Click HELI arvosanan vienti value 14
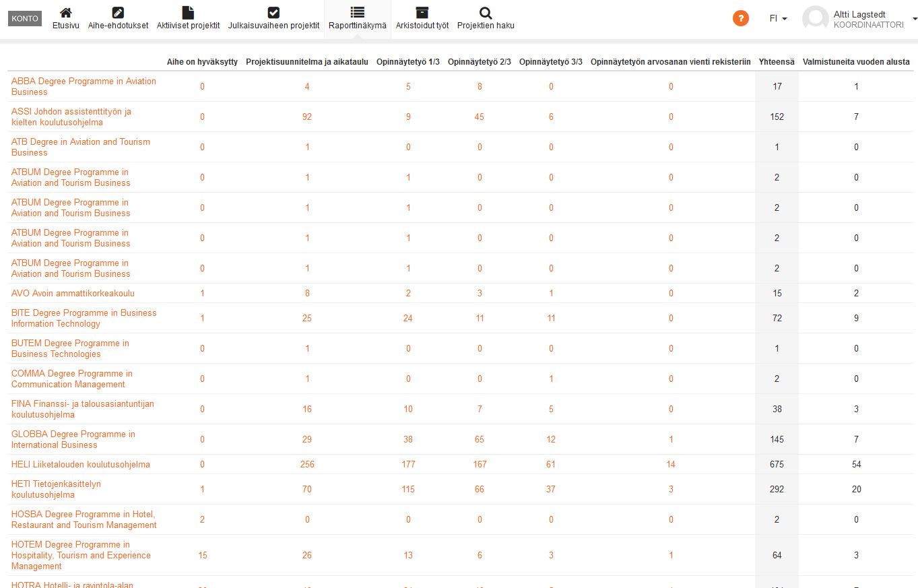The height and width of the screenshot is (588, 918). 671,464
